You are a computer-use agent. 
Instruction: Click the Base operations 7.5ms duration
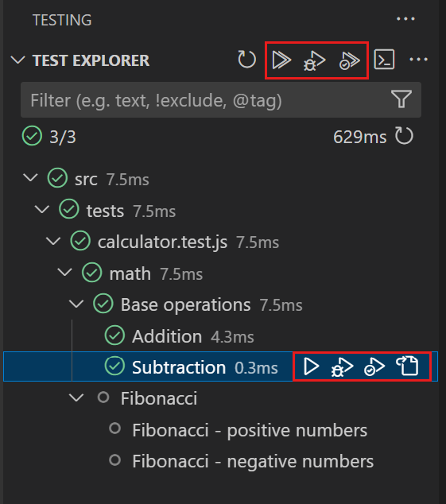[x=281, y=305]
